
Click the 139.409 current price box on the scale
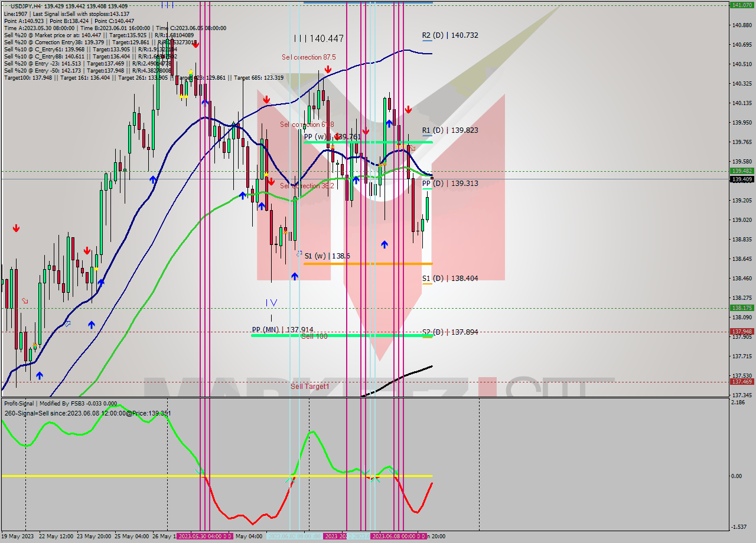[x=741, y=179]
